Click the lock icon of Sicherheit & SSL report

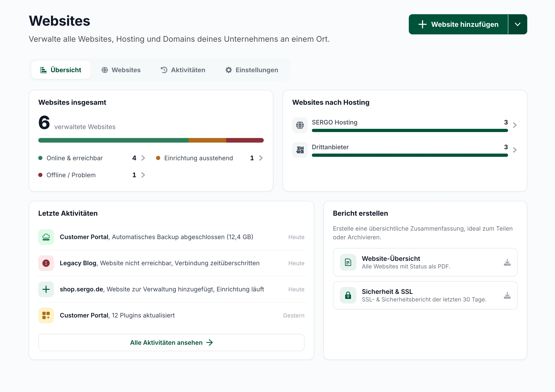348,295
